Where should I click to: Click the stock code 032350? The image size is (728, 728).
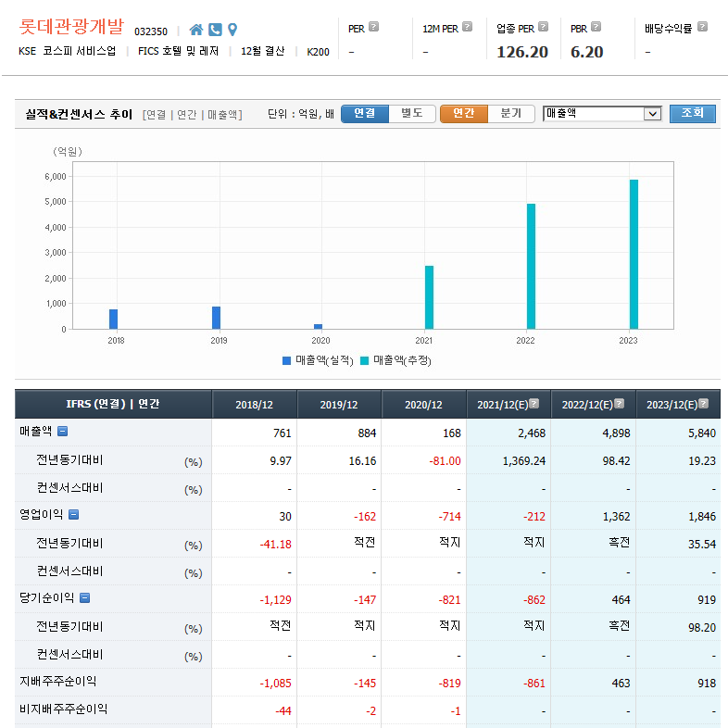point(151,31)
